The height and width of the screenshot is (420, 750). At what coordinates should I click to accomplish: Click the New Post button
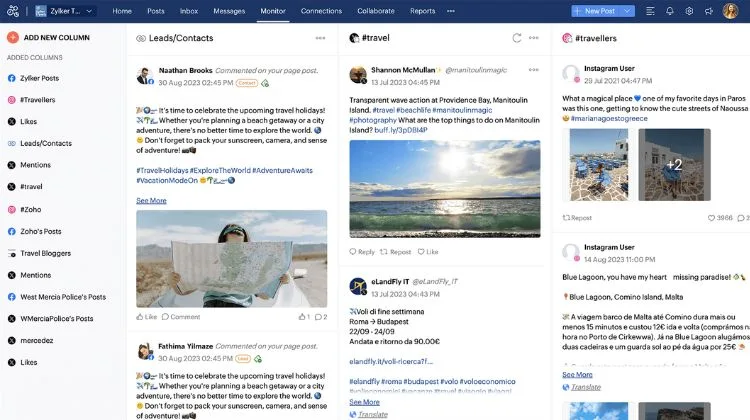tap(595, 11)
